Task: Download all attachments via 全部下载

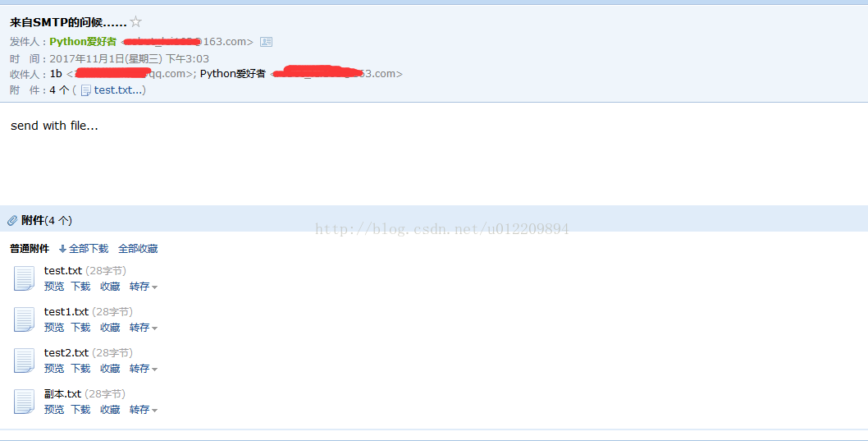Action: 84,249
